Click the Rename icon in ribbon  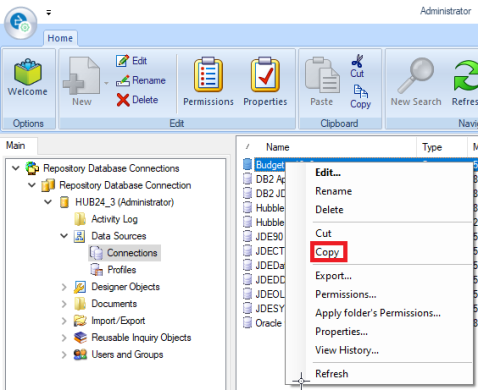pos(123,80)
